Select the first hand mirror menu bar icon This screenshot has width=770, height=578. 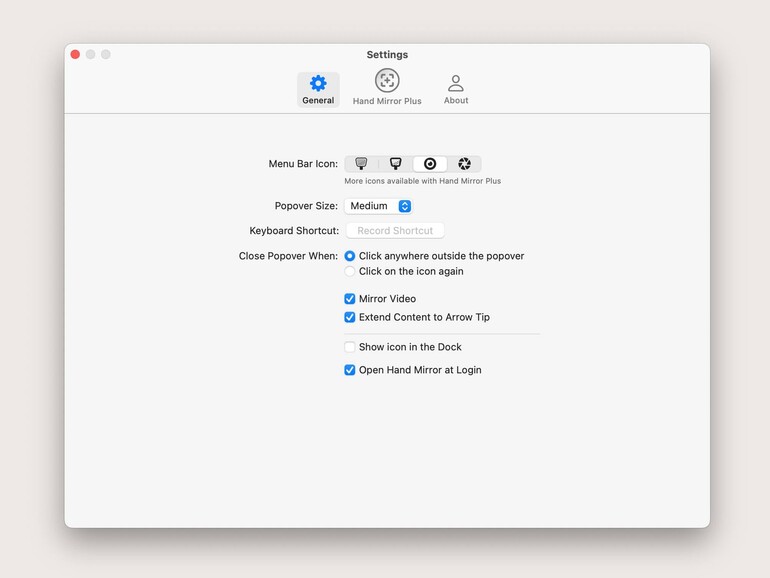(361, 164)
